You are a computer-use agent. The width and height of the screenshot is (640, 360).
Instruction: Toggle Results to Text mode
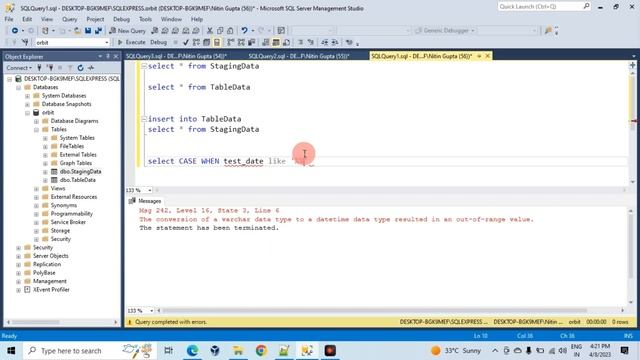pyautogui.click(x=266, y=42)
